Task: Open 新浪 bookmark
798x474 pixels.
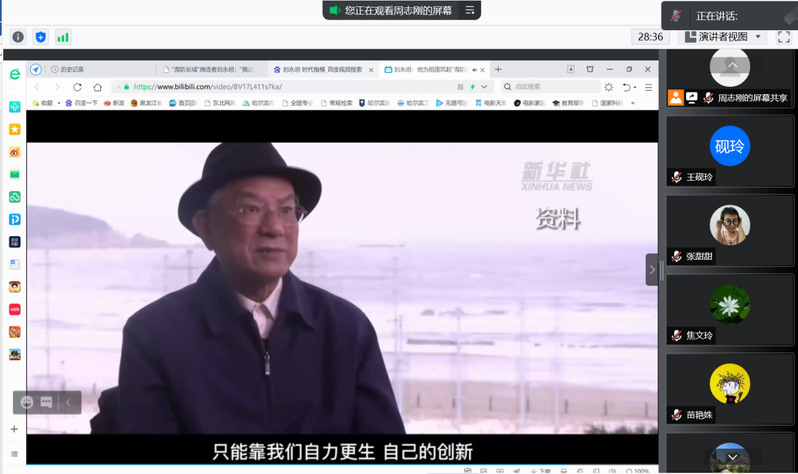Action: [115, 103]
